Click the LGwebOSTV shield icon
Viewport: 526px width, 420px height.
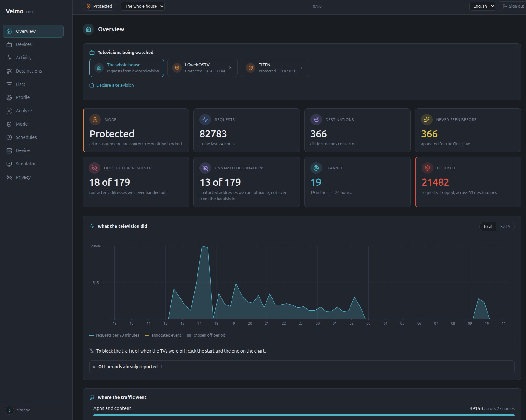pos(177,68)
